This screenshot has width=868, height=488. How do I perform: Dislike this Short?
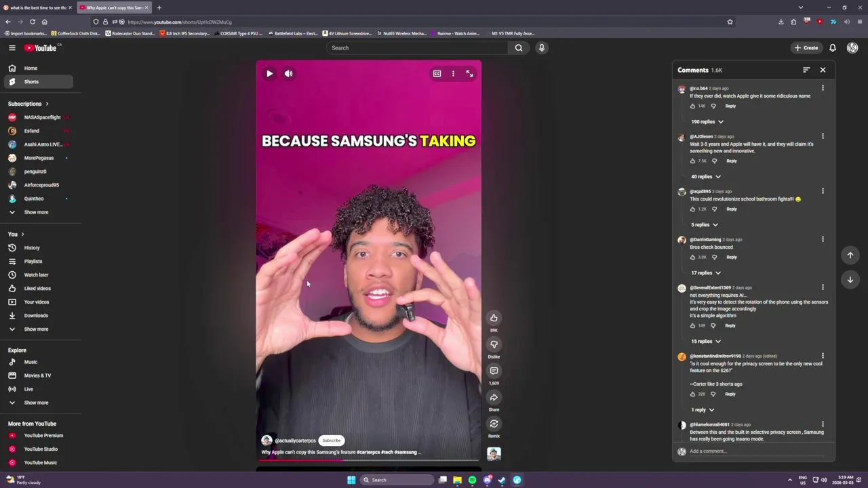click(494, 344)
